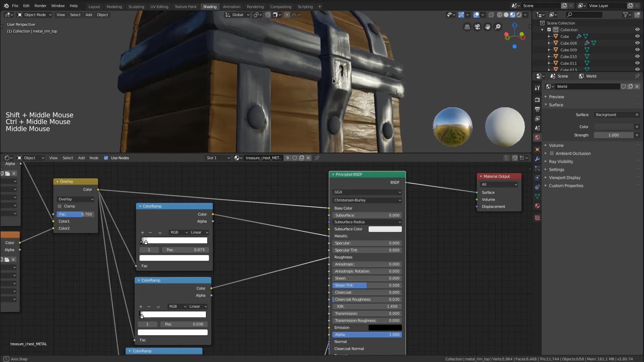
Task: Click Add menu in node editor header
Action: (81, 158)
